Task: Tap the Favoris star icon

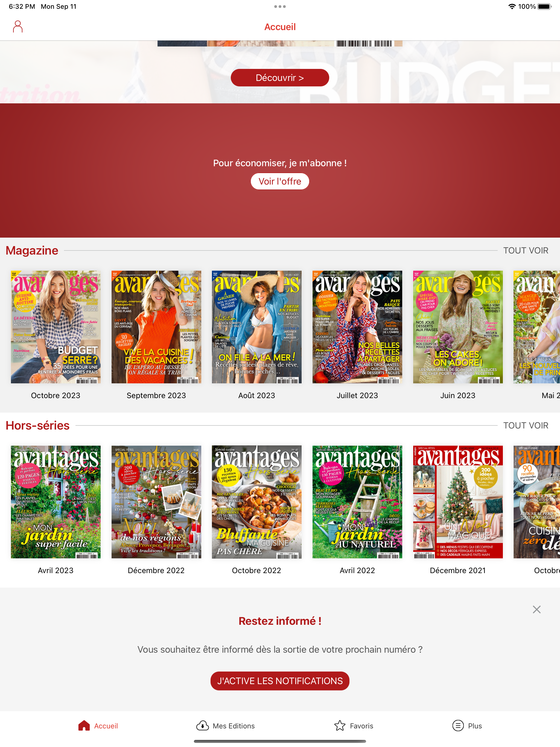Action: pos(340,726)
